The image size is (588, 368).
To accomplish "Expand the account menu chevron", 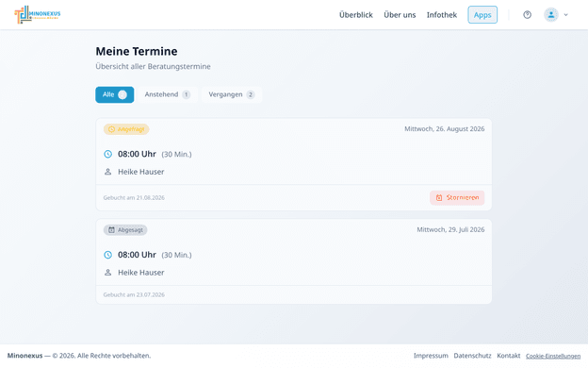I will [566, 15].
